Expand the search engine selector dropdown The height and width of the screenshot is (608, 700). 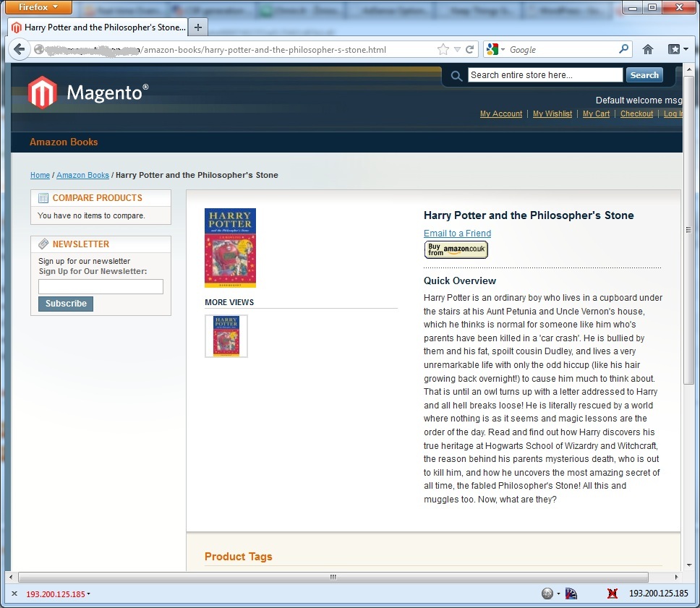pyautogui.click(x=496, y=49)
